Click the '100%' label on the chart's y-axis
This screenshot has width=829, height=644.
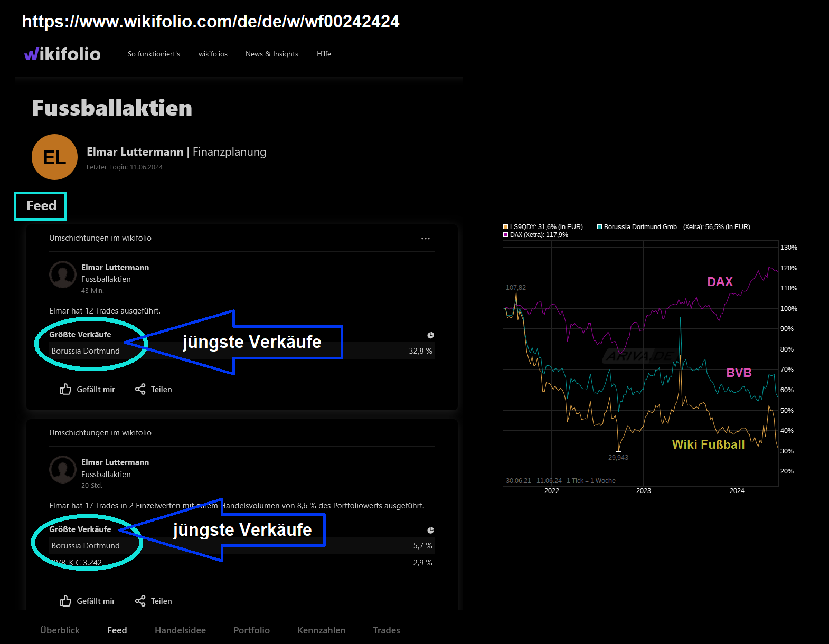pyautogui.click(x=789, y=309)
